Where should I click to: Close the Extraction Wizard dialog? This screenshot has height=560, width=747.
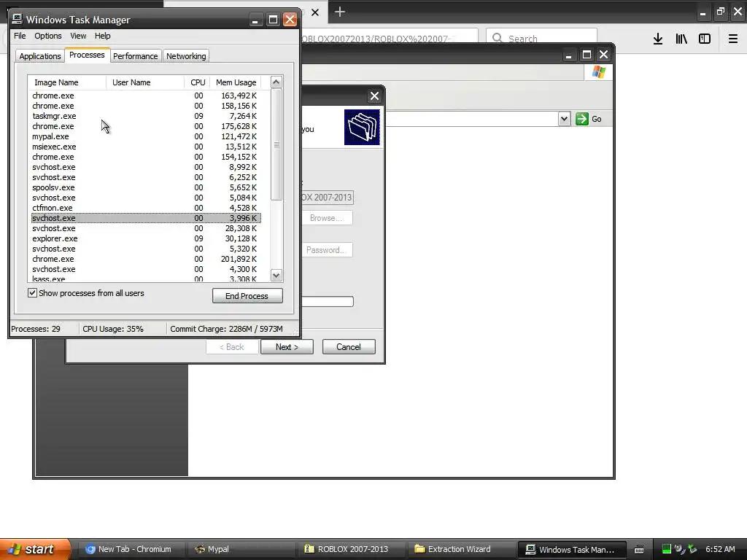click(x=374, y=96)
